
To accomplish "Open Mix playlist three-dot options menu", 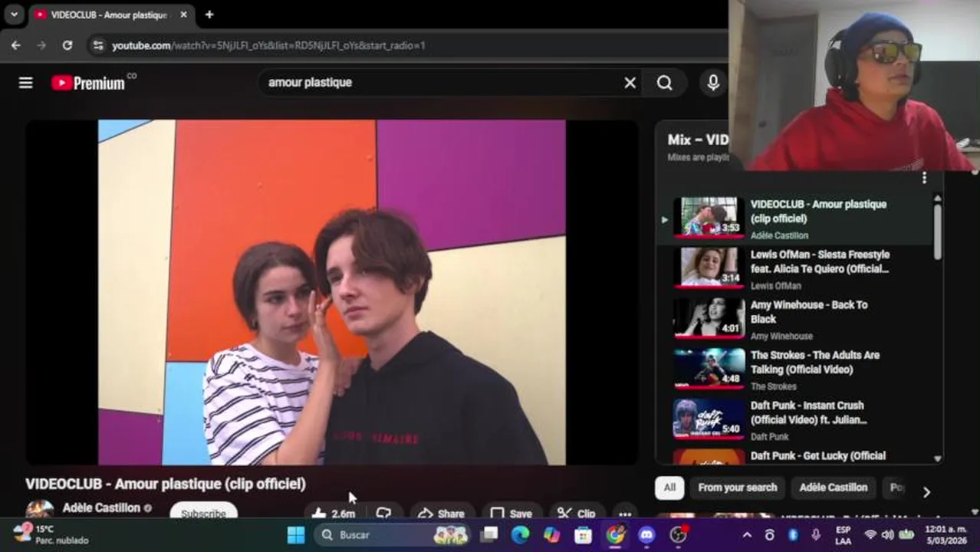I will (924, 178).
